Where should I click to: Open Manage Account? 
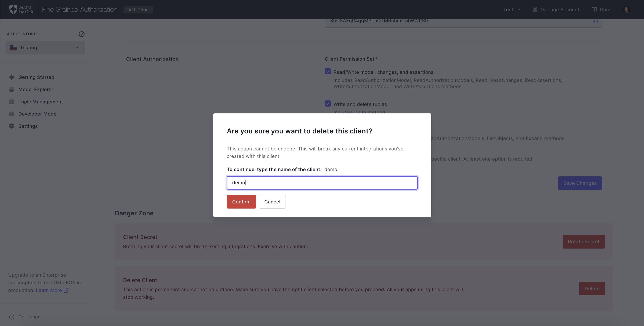(x=556, y=10)
